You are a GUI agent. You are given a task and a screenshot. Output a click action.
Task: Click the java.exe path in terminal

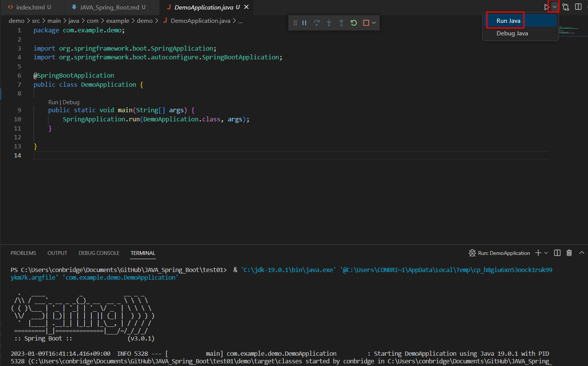coord(288,270)
